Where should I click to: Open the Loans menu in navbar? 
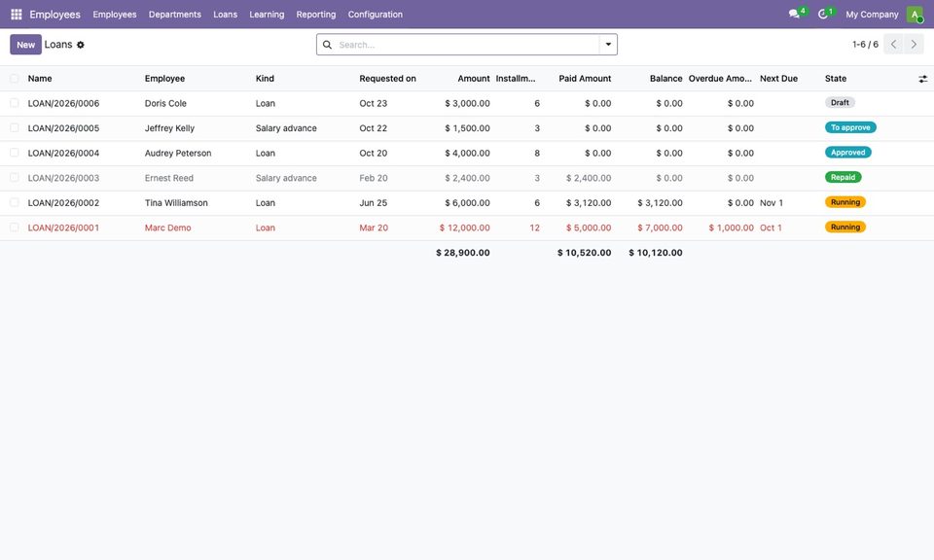tap(225, 15)
